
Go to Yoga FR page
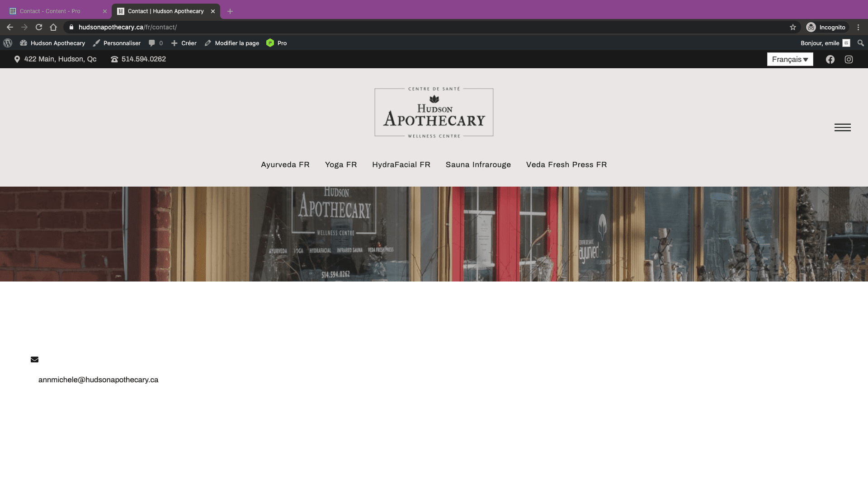[x=341, y=164]
